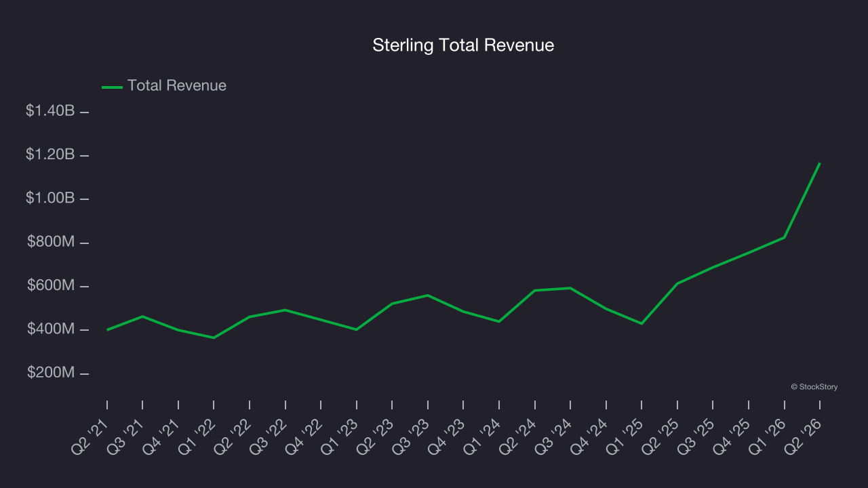This screenshot has height=488, width=868.
Task: Select the '$400M' y-axis label
Action: click(51, 329)
